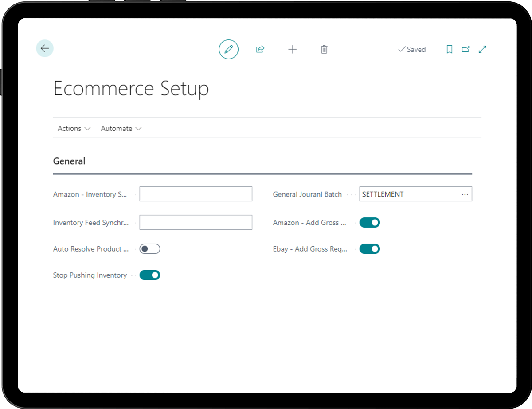Click the back arrow button
532x409 pixels.
[x=45, y=48]
